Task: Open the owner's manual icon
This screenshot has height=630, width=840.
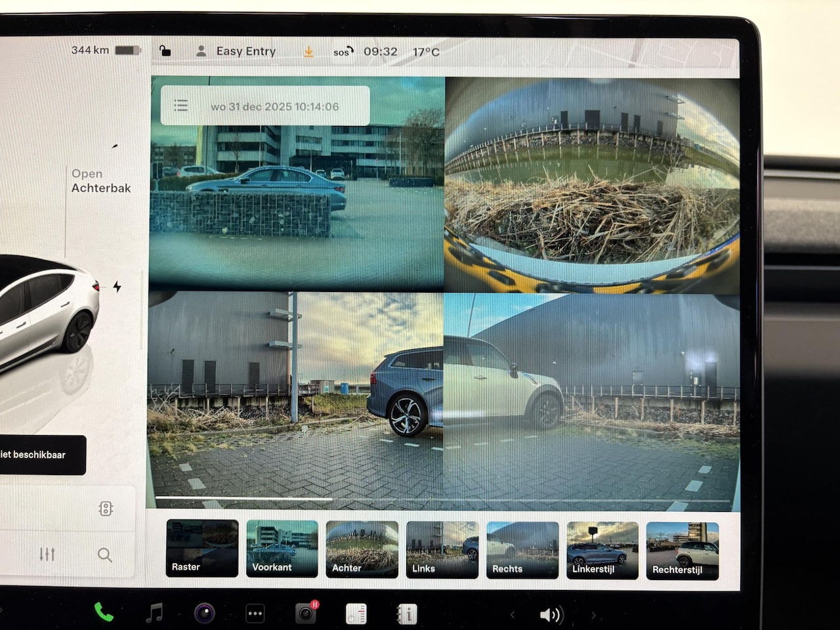Action: click(x=407, y=614)
